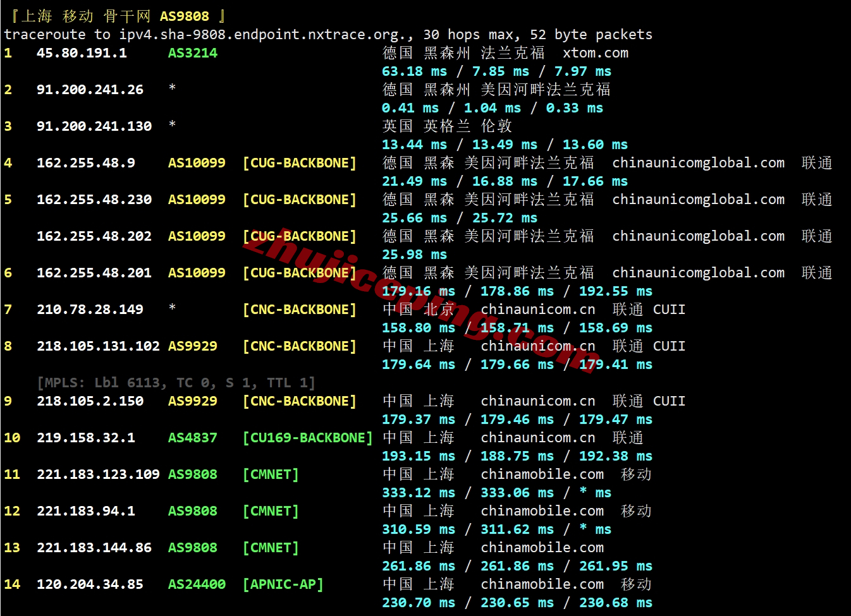Click AS9808 in the header title

tap(184, 16)
